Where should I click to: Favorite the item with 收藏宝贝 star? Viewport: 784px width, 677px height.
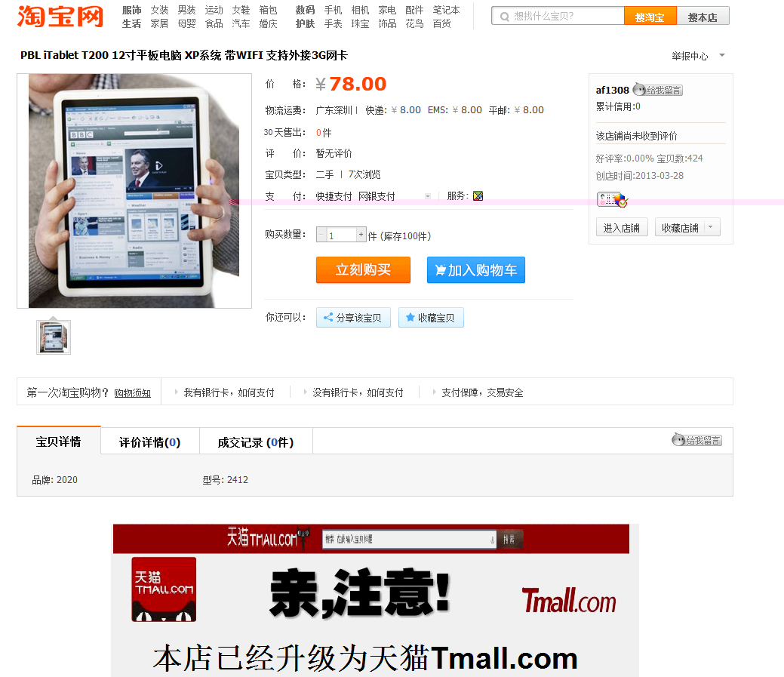[x=431, y=318]
